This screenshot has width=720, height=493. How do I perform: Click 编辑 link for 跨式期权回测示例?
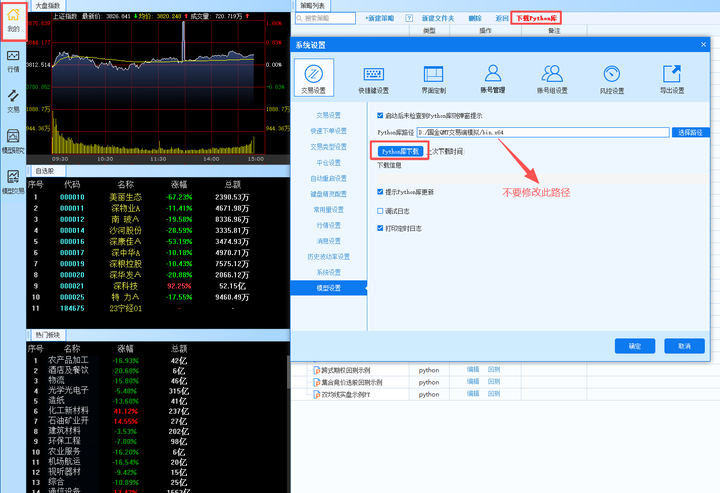[x=473, y=370]
